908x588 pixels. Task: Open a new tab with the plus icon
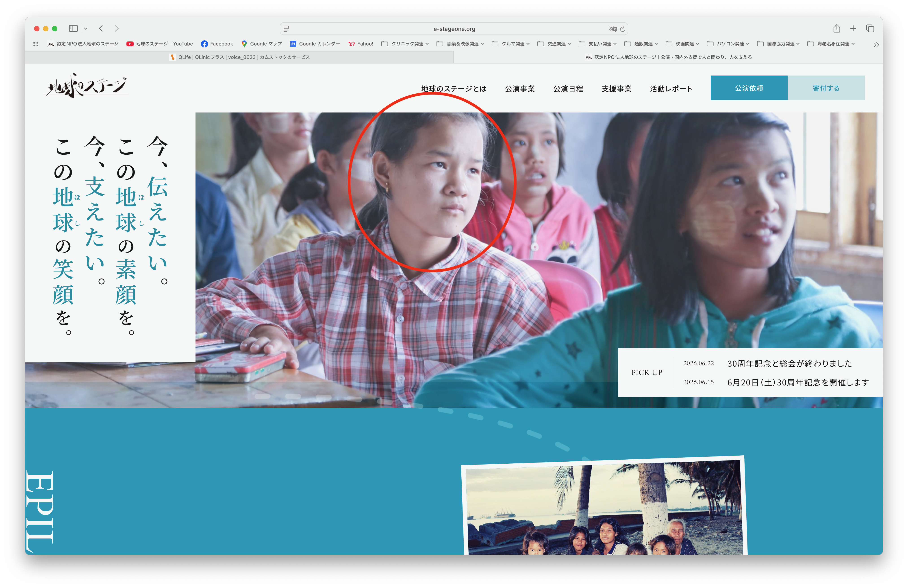point(853,29)
